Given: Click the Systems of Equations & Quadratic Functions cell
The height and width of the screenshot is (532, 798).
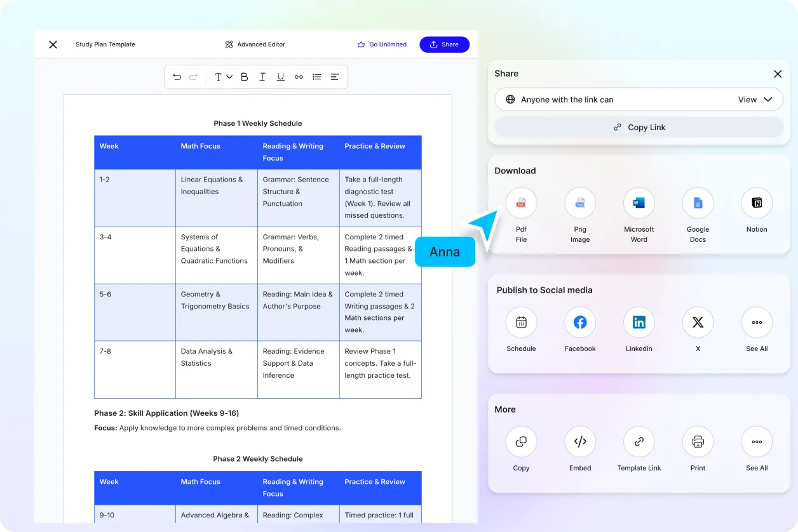Looking at the screenshot, I should coord(217,255).
